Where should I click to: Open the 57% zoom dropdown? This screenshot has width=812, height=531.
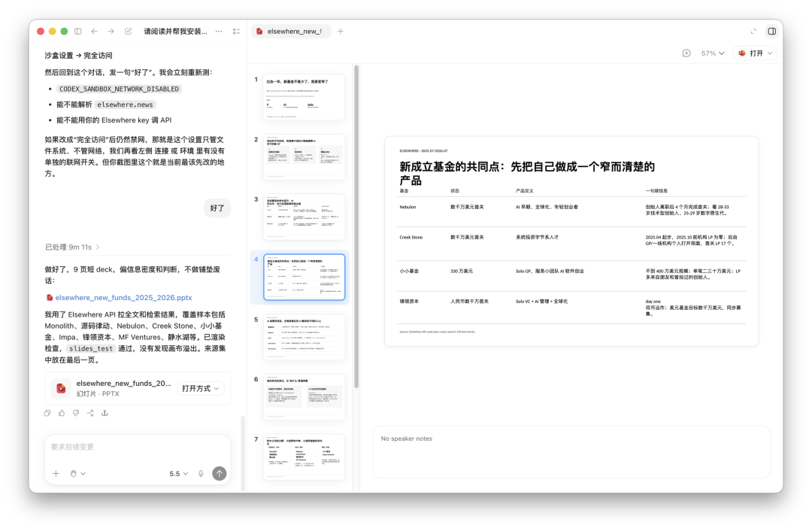point(713,53)
